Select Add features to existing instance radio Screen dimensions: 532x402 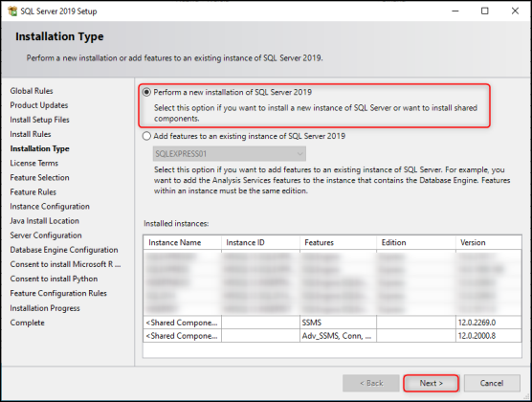146,136
